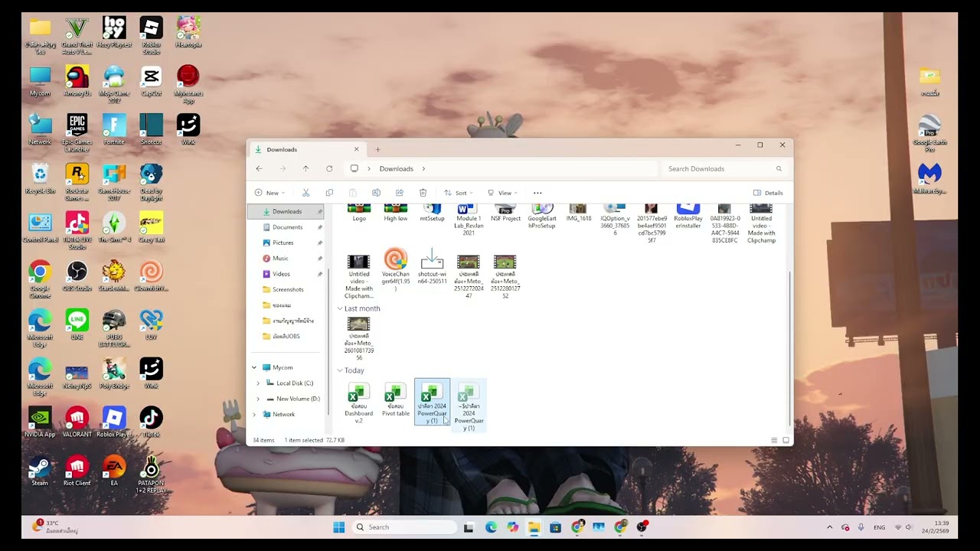Click the Back arrow in Explorer
The width and height of the screenshot is (980, 551).
[259, 168]
